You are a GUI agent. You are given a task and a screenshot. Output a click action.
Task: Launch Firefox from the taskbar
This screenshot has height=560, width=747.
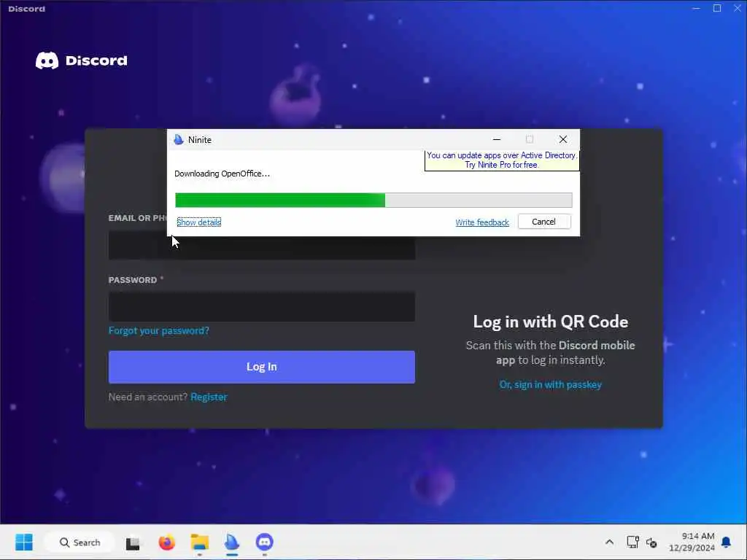point(167,542)
